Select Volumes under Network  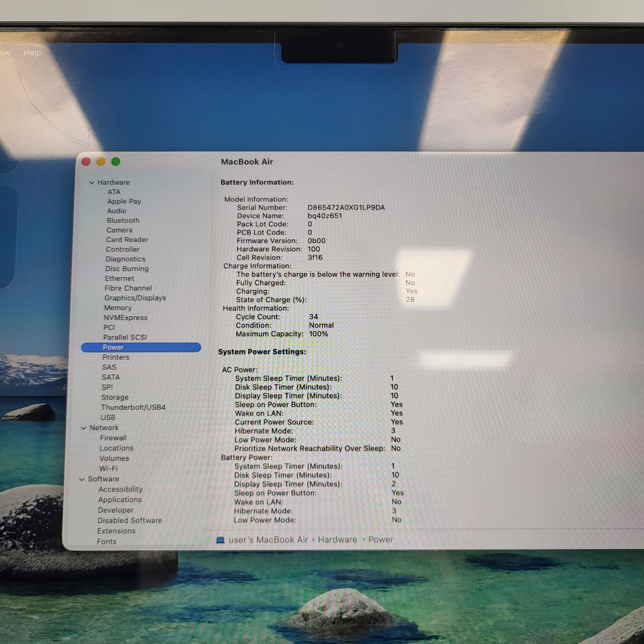coord(114,458)
